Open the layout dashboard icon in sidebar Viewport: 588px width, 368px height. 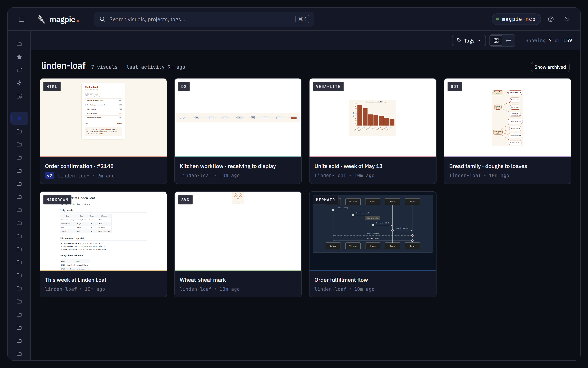19,96
